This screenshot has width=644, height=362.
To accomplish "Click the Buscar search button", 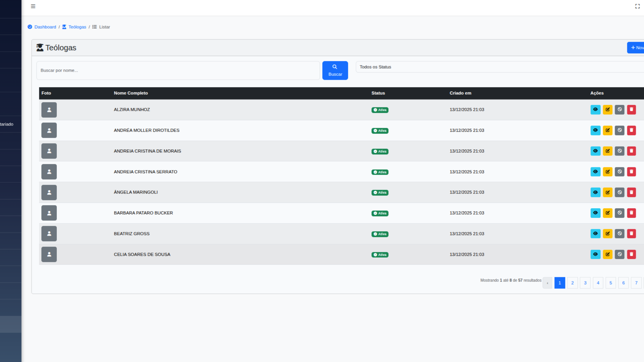I will 335,70.
